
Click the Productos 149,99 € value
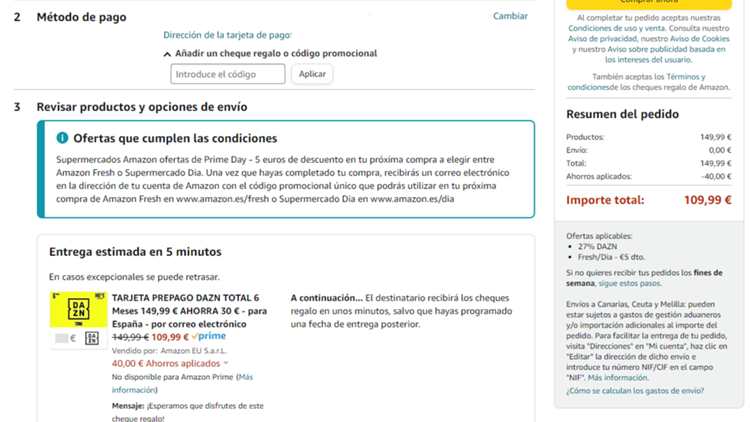pyautogui.click(x=716, y=137)
